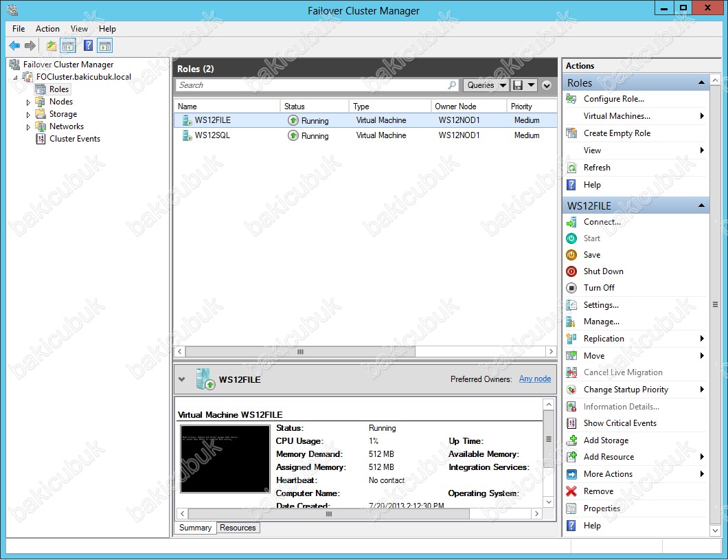Open the save query dropdown arrow
Screen dimensions: 728x560
(x=531, y=85)
